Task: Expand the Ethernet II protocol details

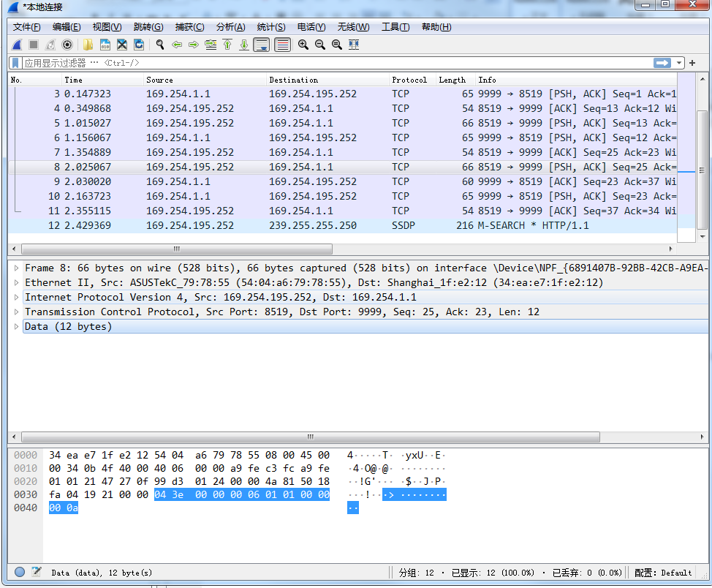Action: (16, 282)
